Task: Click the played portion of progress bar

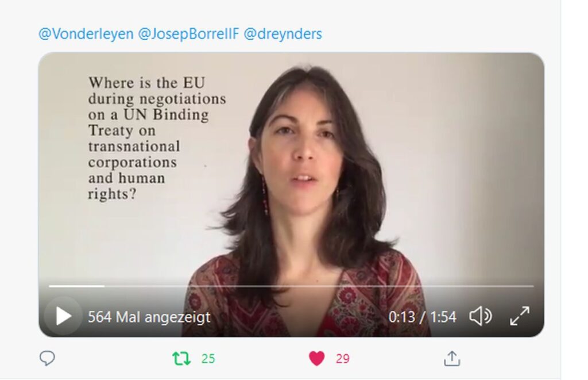Action: coord(76,286)
